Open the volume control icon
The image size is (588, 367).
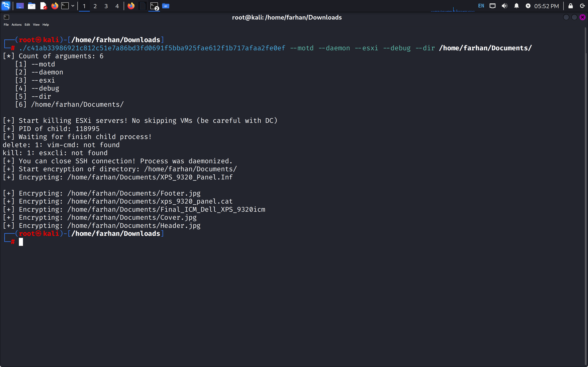point(504,6)
